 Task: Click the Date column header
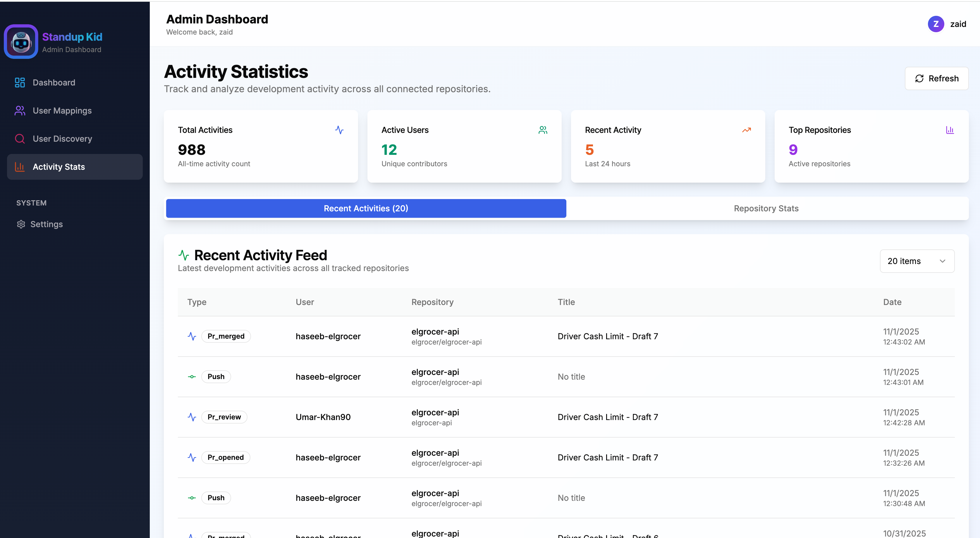click(x=892, y=302)
